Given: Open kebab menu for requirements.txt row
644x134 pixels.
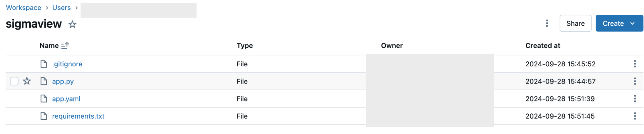Looking at the screenshot, I should [x=635, y=116].
